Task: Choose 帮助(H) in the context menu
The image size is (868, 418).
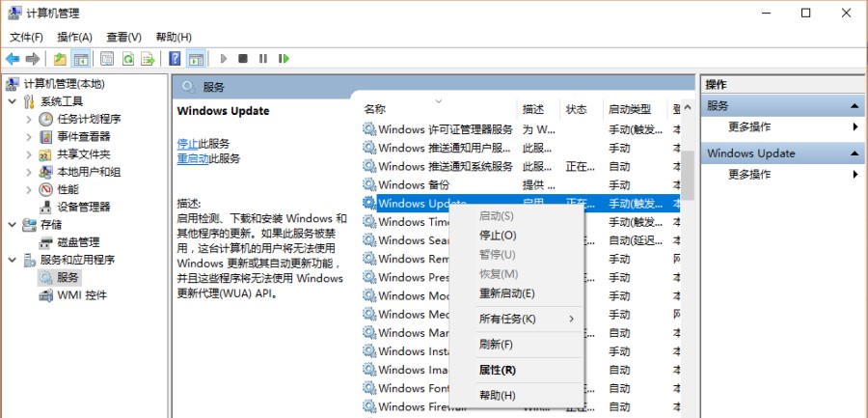Action: (x=517, y=396)
